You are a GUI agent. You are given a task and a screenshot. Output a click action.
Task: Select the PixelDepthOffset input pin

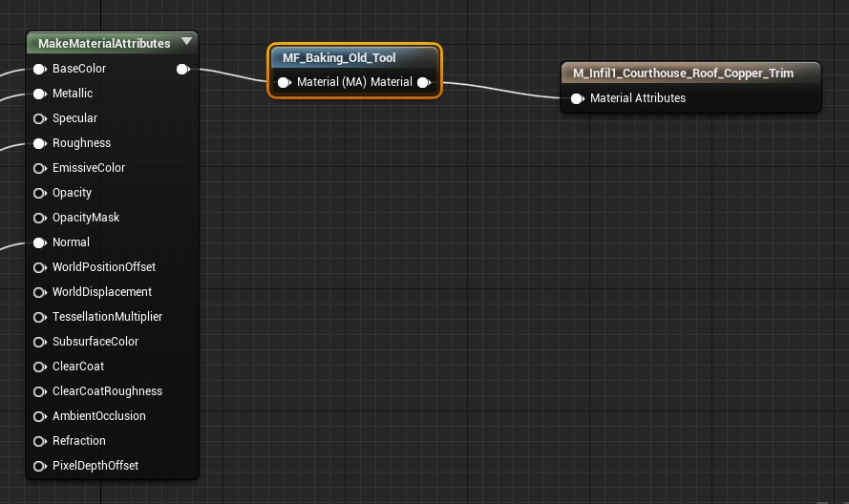(39, 466)
